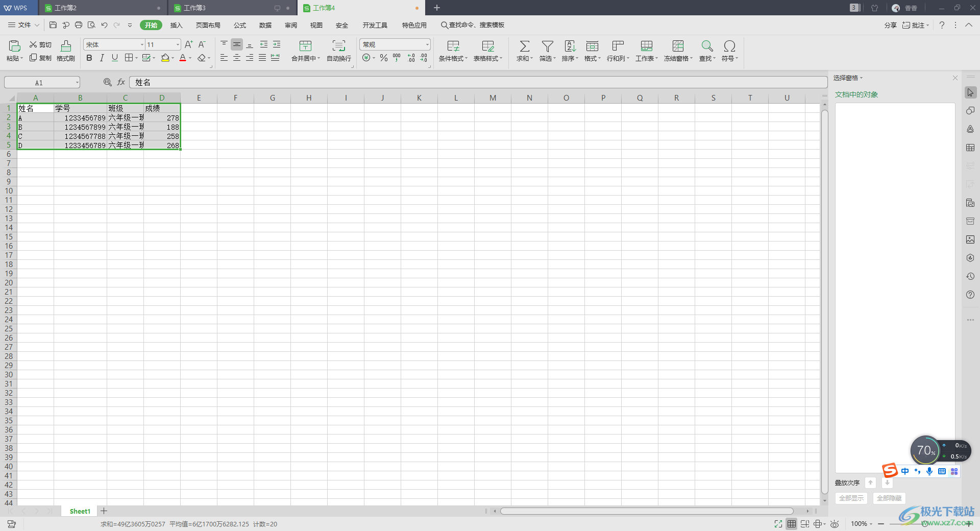Click the Wrap Text (自动换行) icon
The height and width of the screenshot is (531, 980).
338,46
